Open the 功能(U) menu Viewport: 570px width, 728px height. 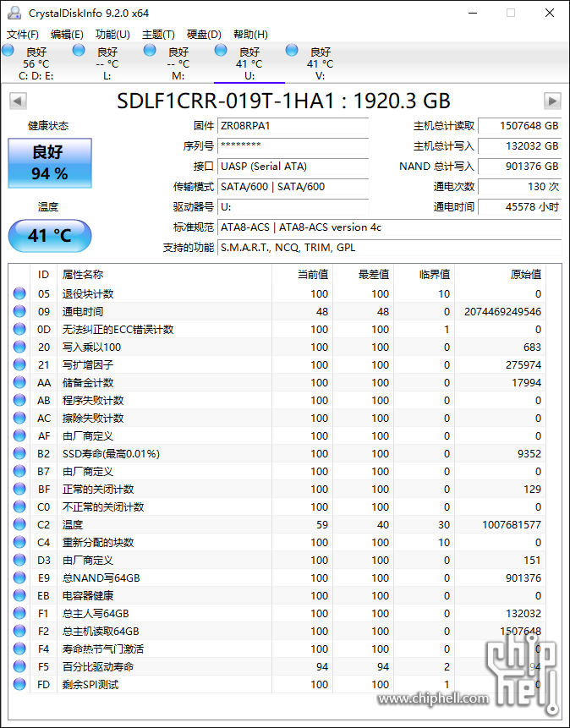(112, 35)
